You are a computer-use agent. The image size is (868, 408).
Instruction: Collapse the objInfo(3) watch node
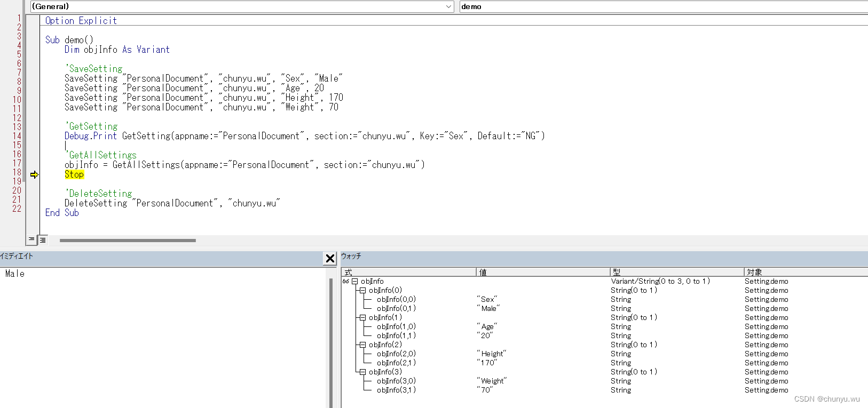point(362,372)
